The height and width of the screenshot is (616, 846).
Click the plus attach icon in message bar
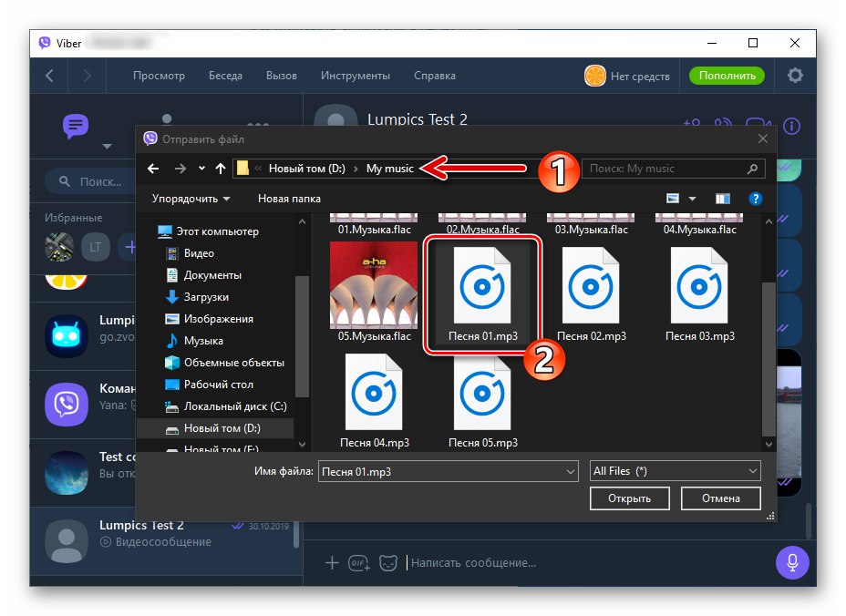[x=332, y=563]
